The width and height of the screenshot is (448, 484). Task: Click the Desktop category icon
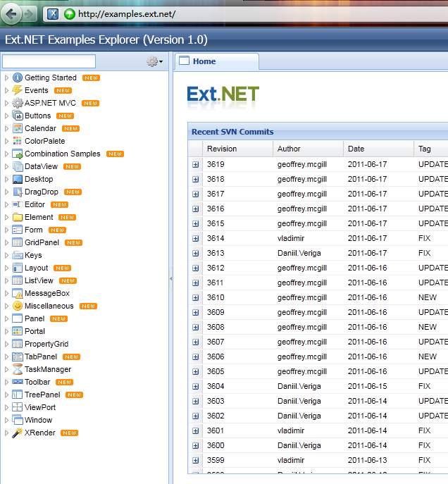point(18,179)
